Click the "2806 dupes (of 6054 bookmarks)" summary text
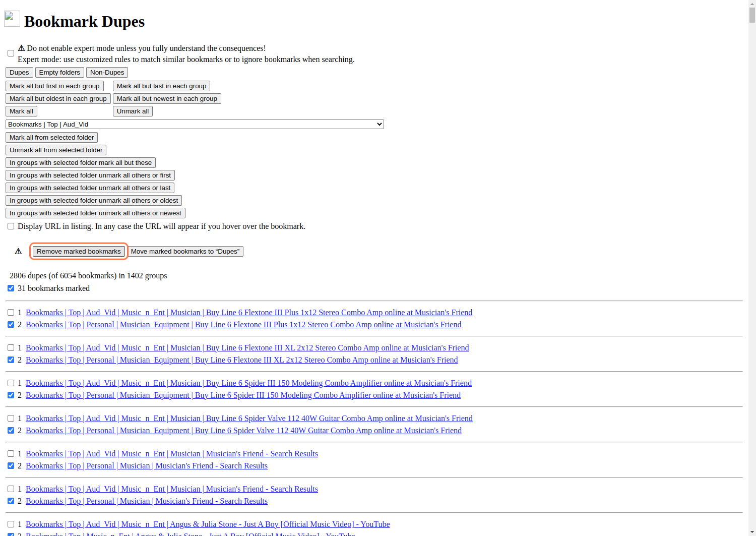756x536 pixels. [x=88, y=276]
